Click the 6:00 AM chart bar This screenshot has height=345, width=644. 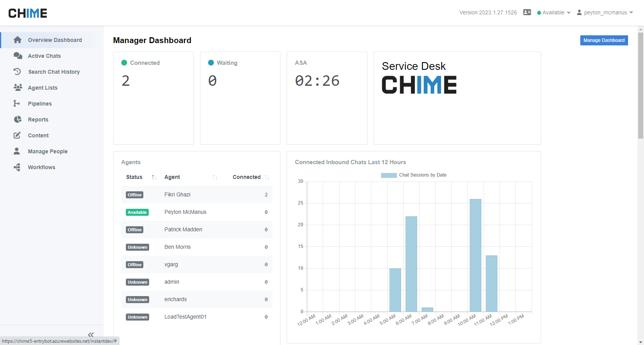coord(411,264)
